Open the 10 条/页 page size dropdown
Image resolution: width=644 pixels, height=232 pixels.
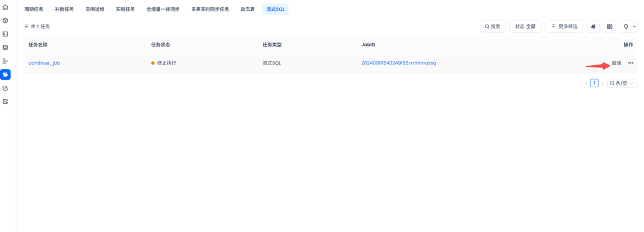[x=622, y=83]
